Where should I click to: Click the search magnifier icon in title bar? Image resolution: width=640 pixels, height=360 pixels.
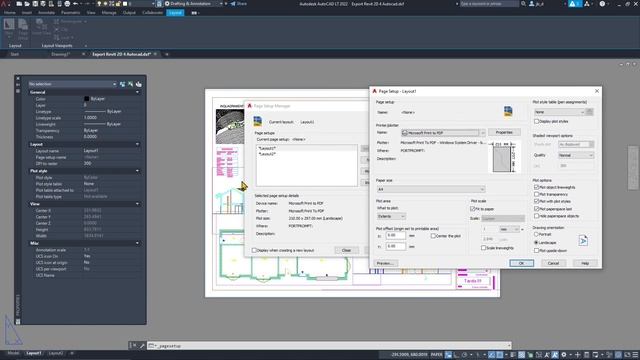[524, 4]
